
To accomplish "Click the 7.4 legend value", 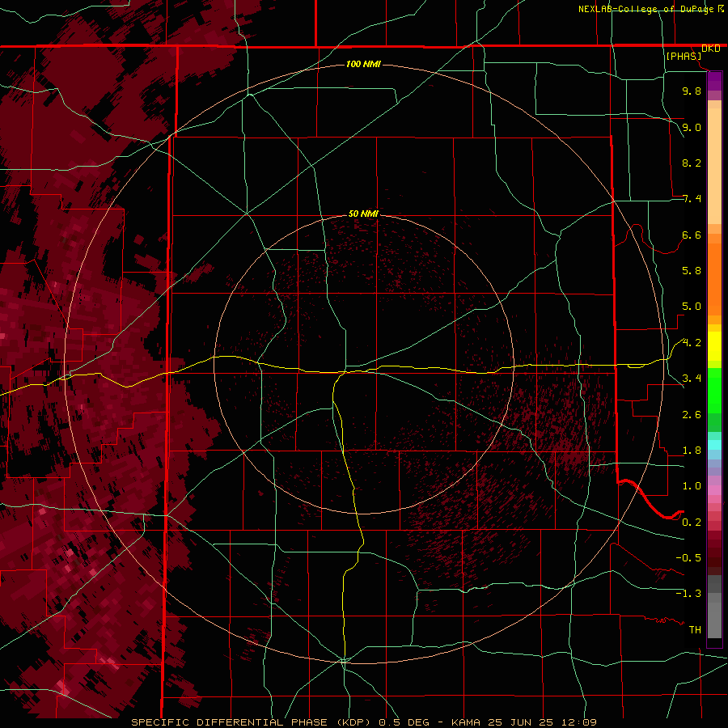I will coord(692,199).
